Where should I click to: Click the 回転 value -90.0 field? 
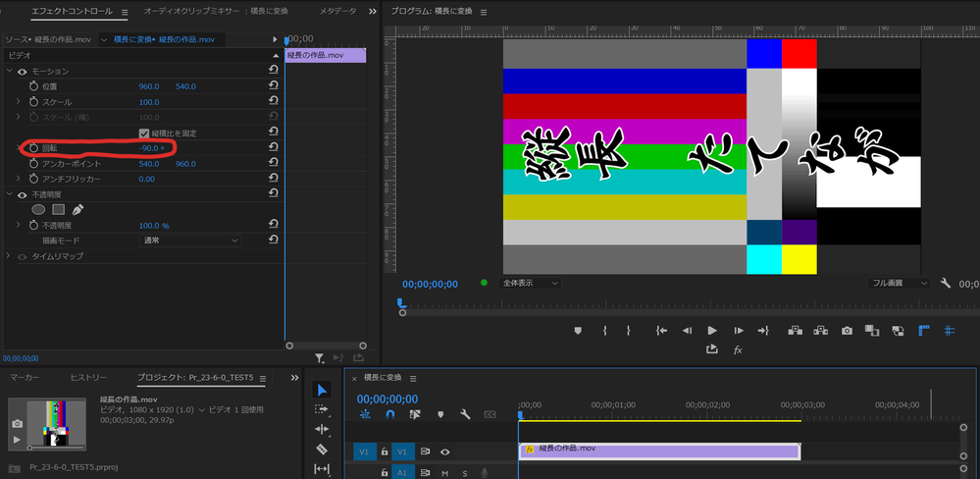tap(151, 148)
